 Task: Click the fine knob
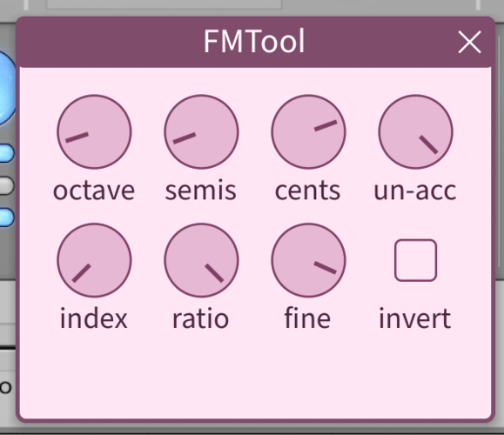tap(308, 260)
